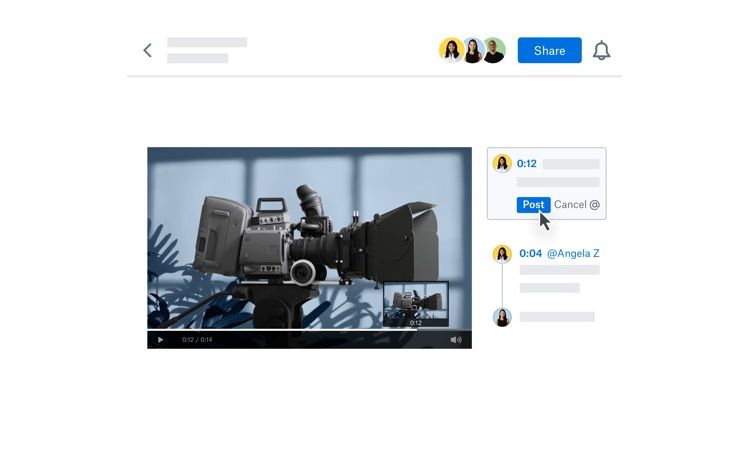
Task: Open the @Angela Z mention
Action: pyautogui.click(x=574, y=254)
